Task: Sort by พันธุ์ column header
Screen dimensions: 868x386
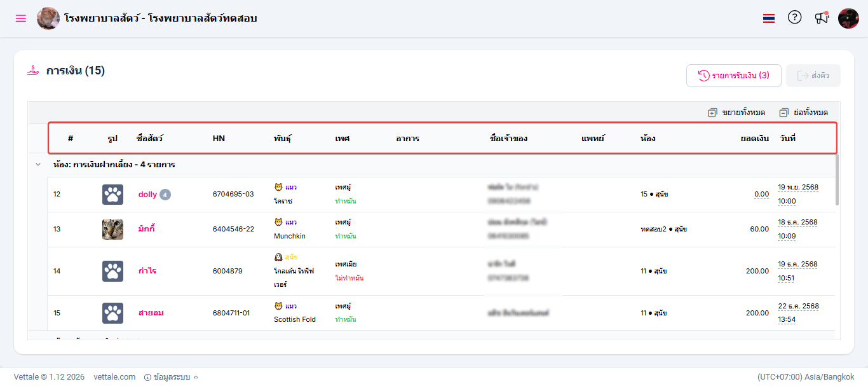Action: point(283,139)
